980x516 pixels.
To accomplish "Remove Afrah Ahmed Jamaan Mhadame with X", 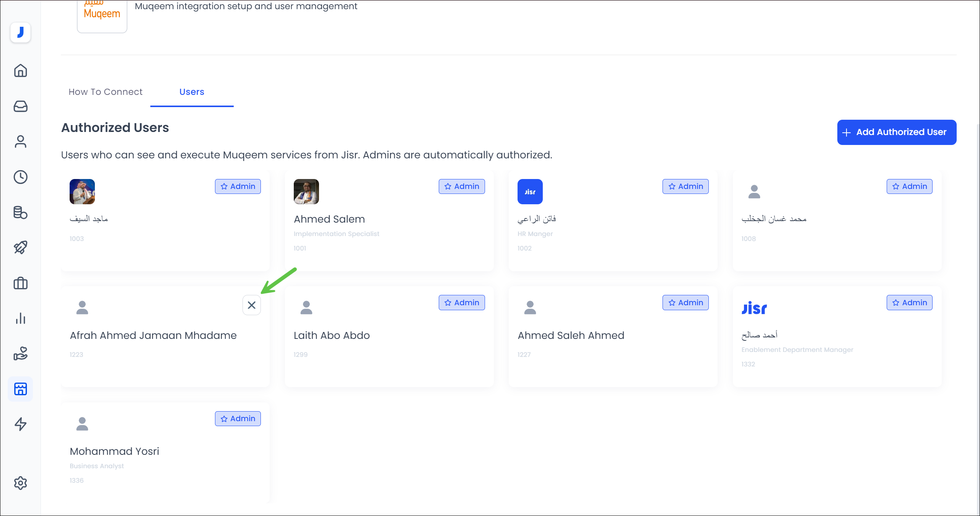I will 251,305.
